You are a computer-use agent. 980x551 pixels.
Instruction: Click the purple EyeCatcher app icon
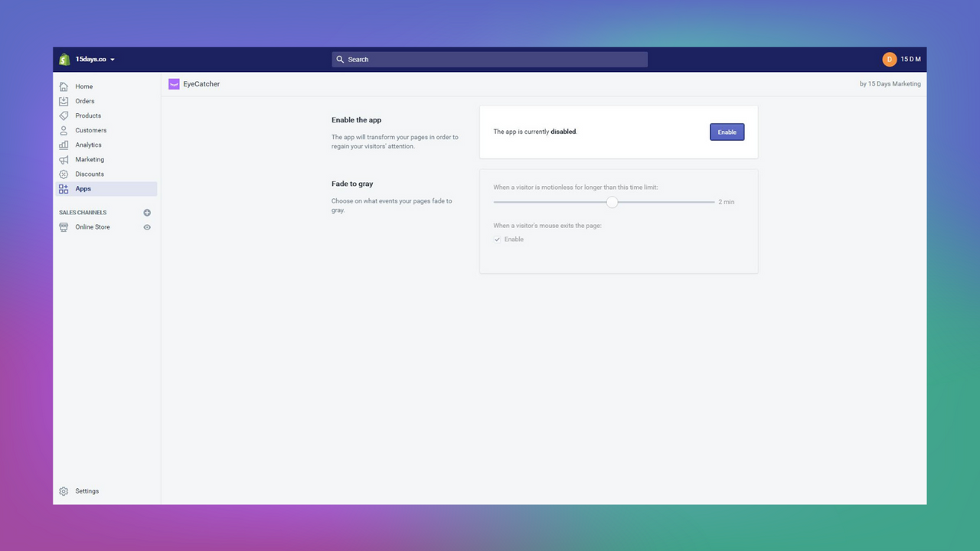click(x=174, y=84)
